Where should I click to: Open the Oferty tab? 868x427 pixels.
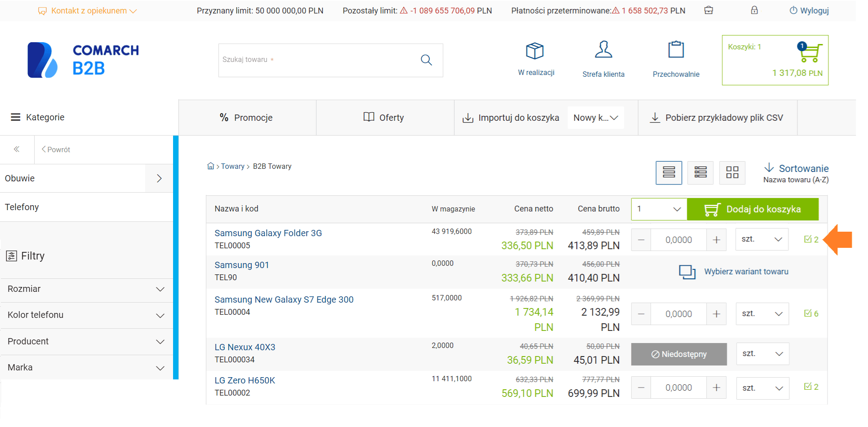[384, 118]
